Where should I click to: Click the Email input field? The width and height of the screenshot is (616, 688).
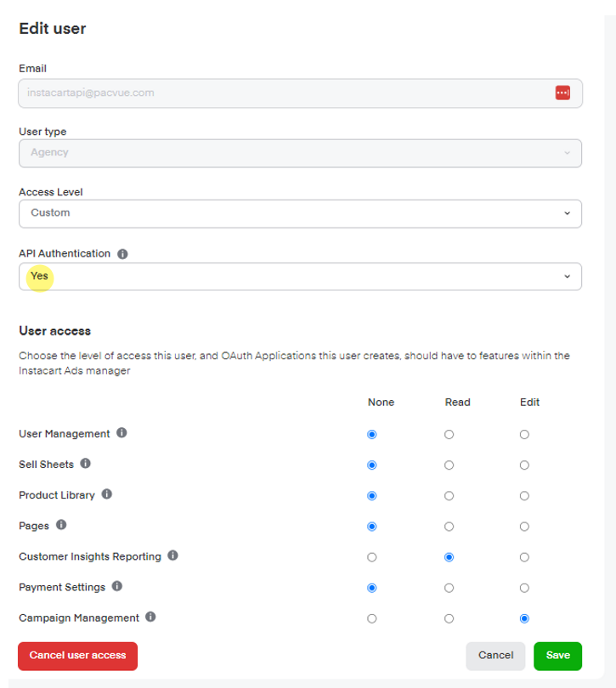click(x=300, y=93)
